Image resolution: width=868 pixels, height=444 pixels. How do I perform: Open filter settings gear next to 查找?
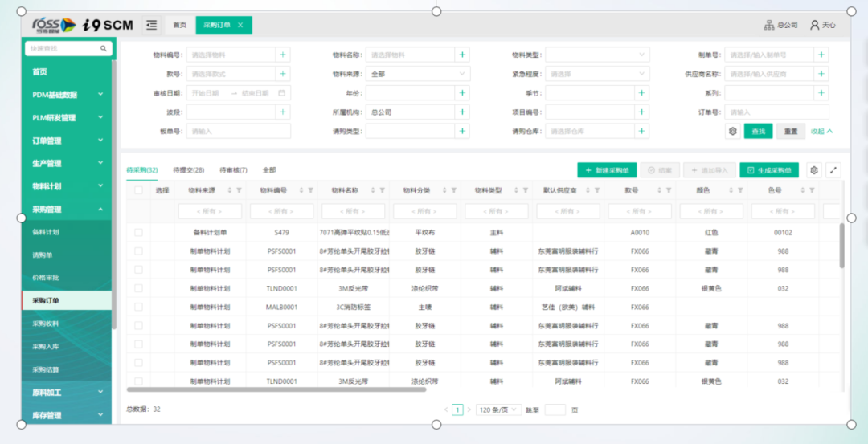[733, 131]
